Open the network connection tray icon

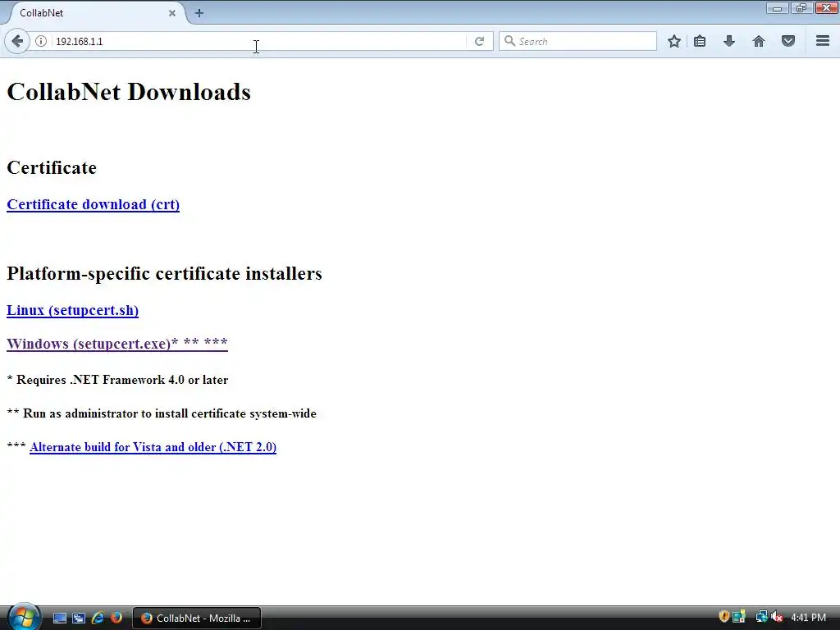click(761, 617)
